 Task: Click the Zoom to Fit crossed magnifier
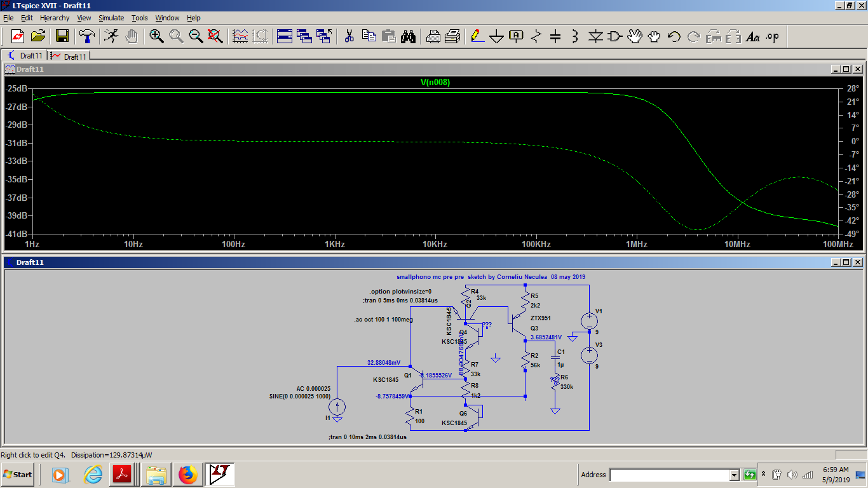click(215, 36)
